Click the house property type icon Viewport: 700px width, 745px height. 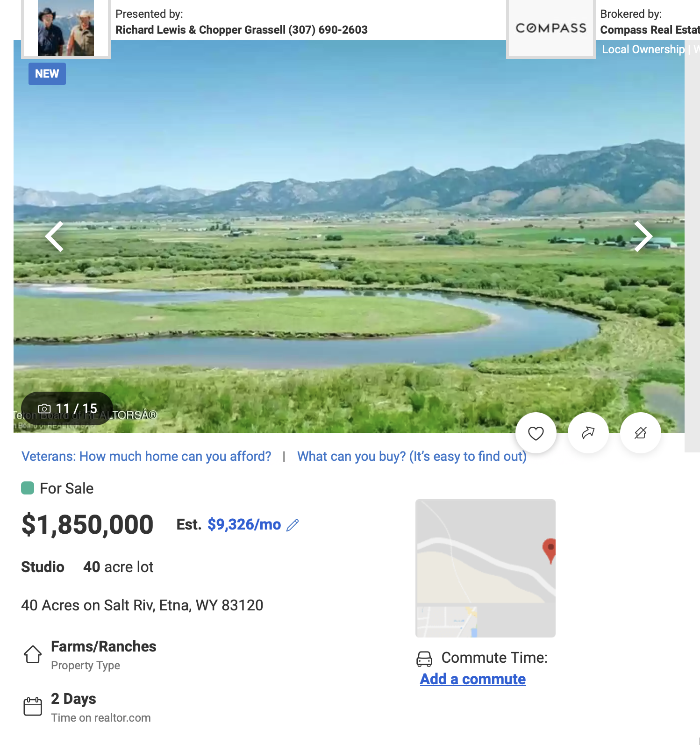click(33, 654)
